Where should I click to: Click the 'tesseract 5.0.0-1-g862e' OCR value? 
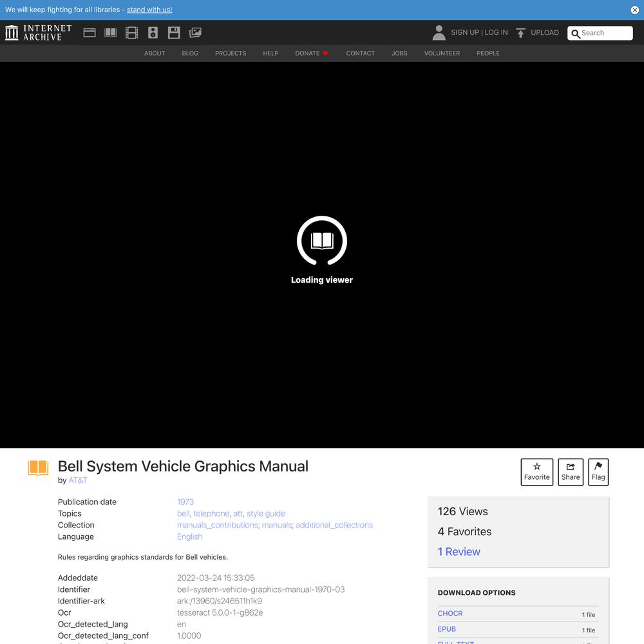coord(220,612)
